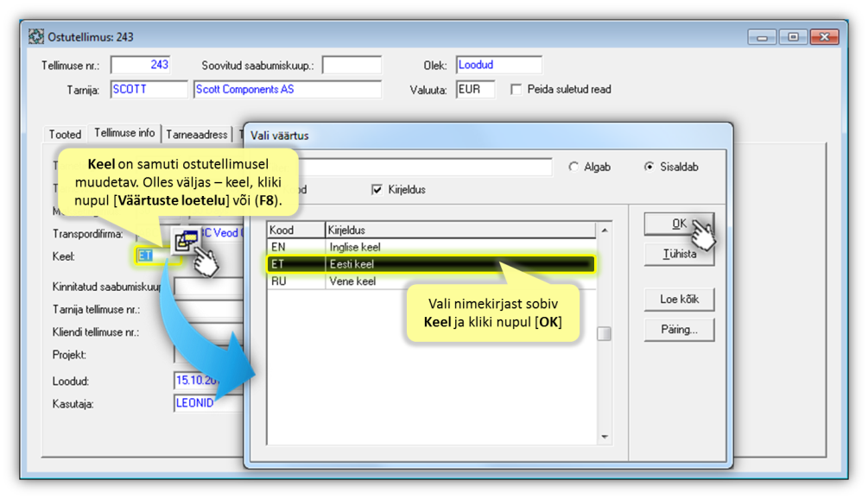Click the Tarnija tellimuse nr. field

point(208,309)
